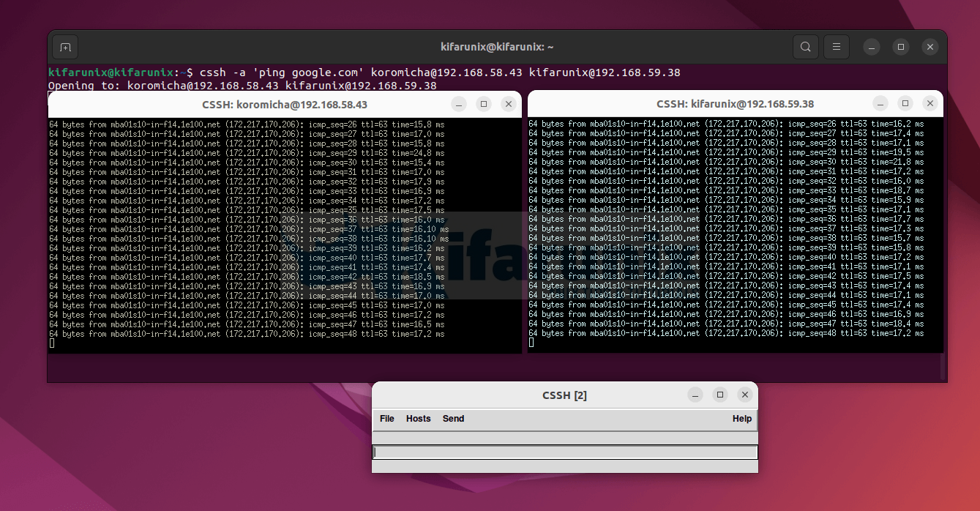The image size is (980, 511).
Task: Click icmp_seq=26 time=16.2 line in kifarunix window
Action: click(726, 124)
